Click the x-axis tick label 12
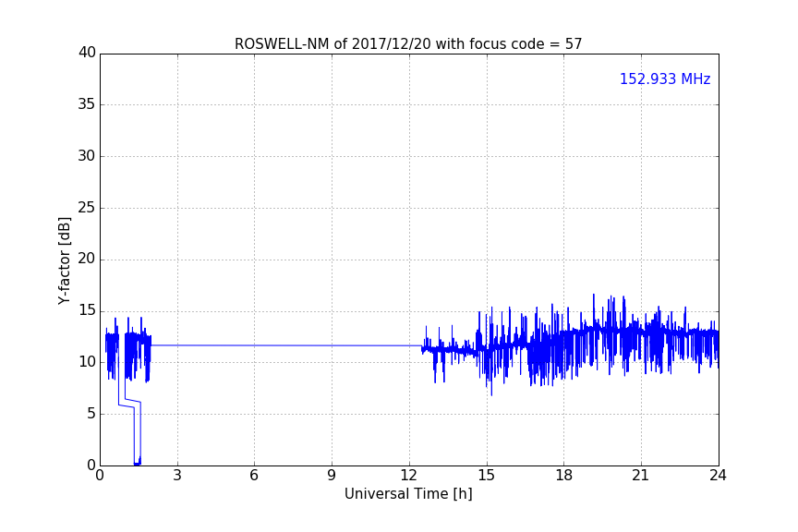This screenshot has height=532, width=798. [408, 476]
